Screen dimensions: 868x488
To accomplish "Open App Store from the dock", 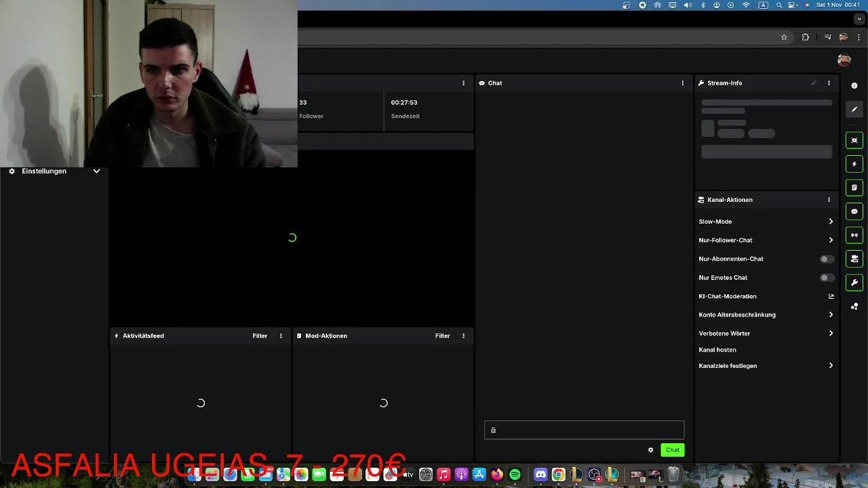I will 479,474.
